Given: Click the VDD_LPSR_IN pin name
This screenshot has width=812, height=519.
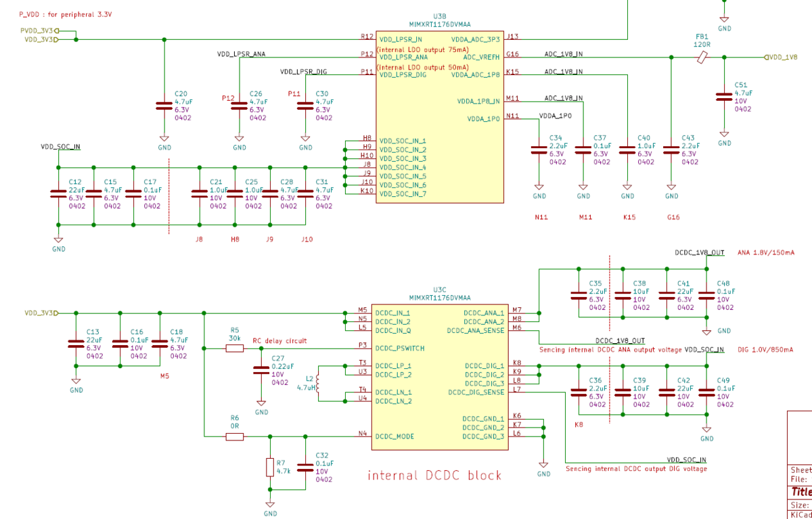Looking at the screenshot, I should pyautogui.click(x=401, y=39).
